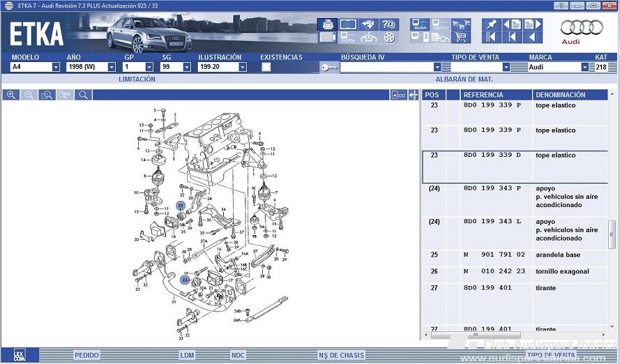This screenshot has height=364, width=620.
Task: Select N 901 791 02 arandela base
Action: pos(515,258)
